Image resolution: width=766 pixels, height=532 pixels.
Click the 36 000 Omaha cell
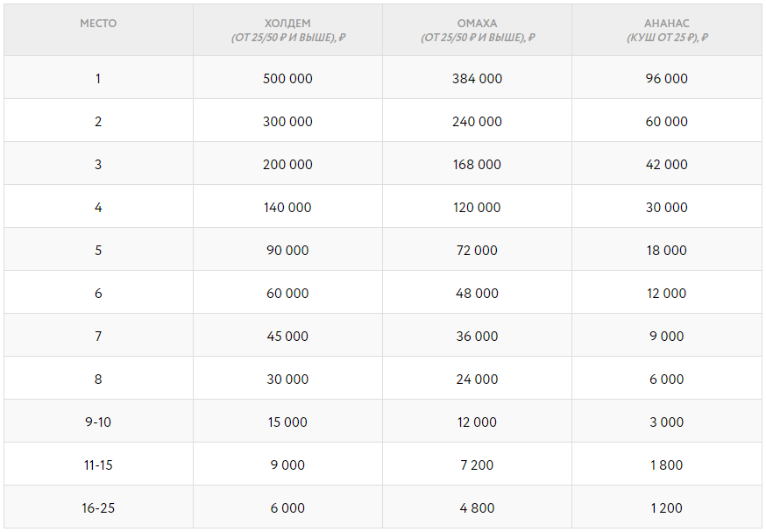pos(477,337)
